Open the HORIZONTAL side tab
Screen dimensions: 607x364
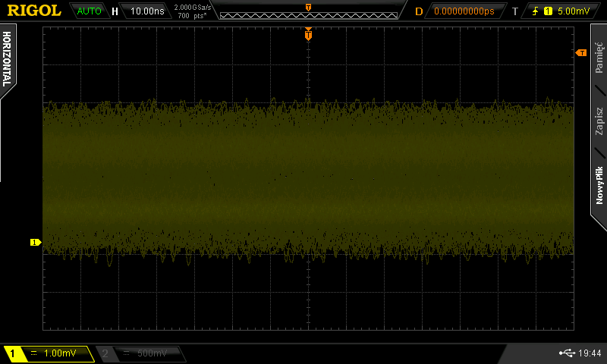[7, 60]
